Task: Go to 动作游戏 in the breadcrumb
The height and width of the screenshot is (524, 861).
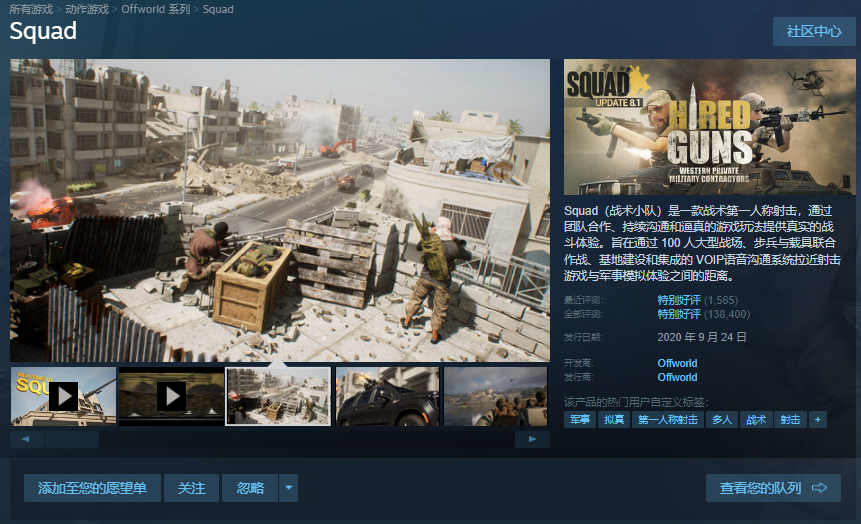Action: 88,9
